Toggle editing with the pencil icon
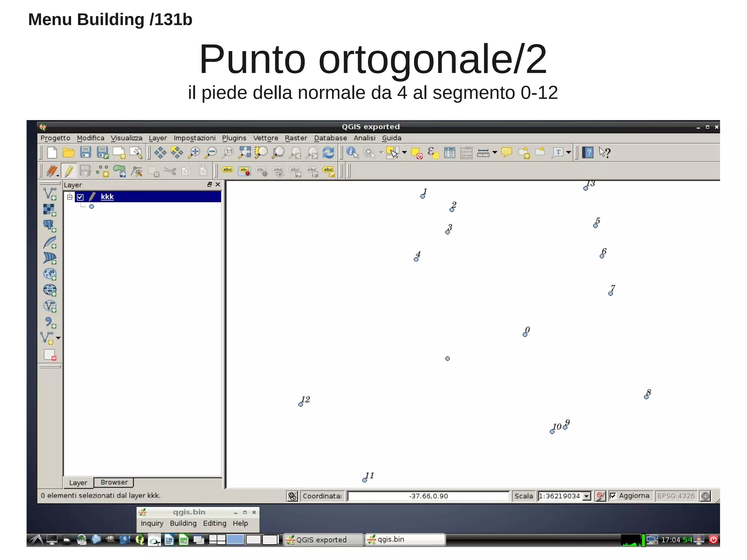Image resolution: width=747 pixels, height=560 pixels. click(x=69, y=171)
